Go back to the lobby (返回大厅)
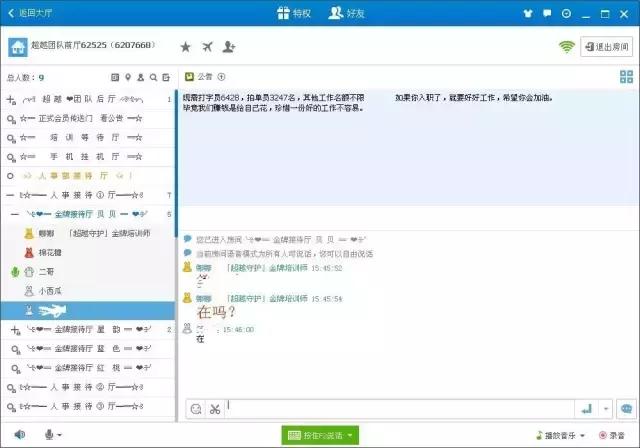This screenshot has height=448, width=640. pyautogui.click(x=30, y=13)
